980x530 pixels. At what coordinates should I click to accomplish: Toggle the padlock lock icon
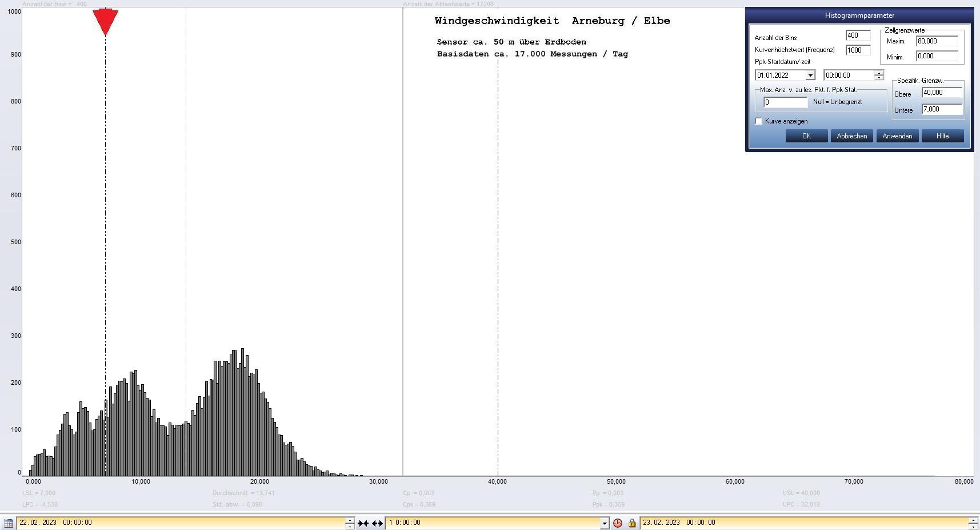click(x=632, y=523)
